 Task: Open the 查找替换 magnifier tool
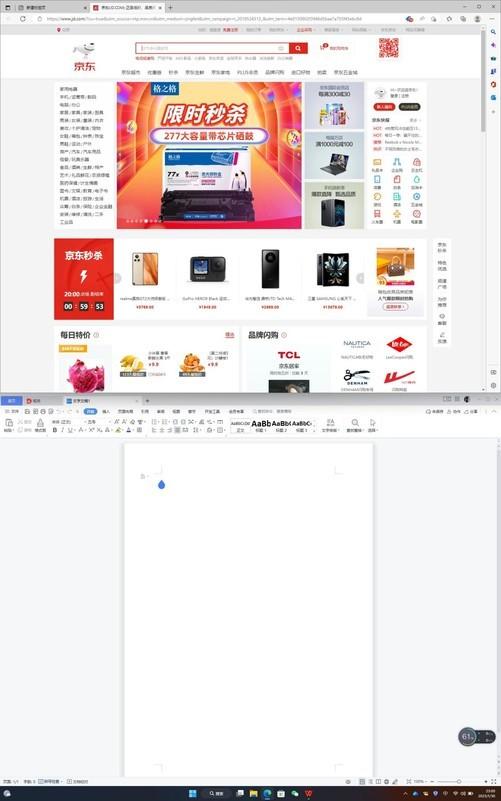click(x=354, y=426)
